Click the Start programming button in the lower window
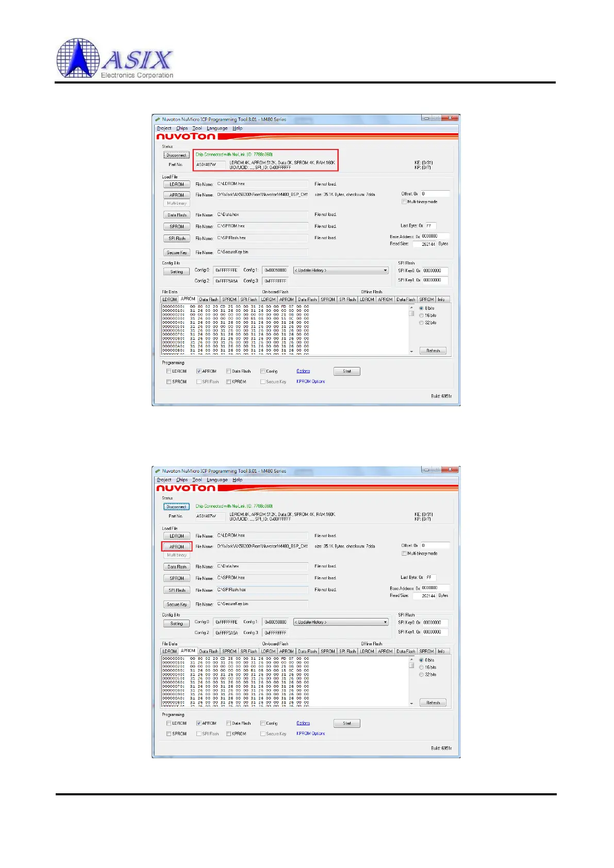 coord(347,724)
